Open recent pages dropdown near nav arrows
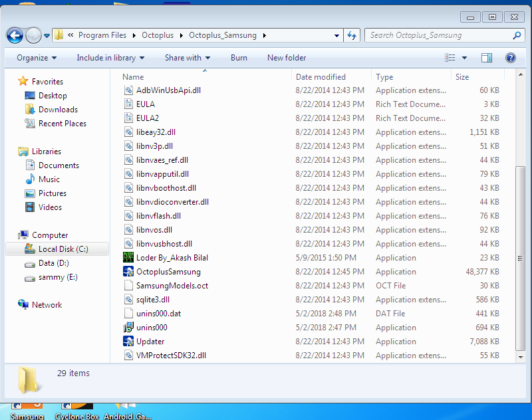This screenshot has width=532, height=420. click(47, 35)
